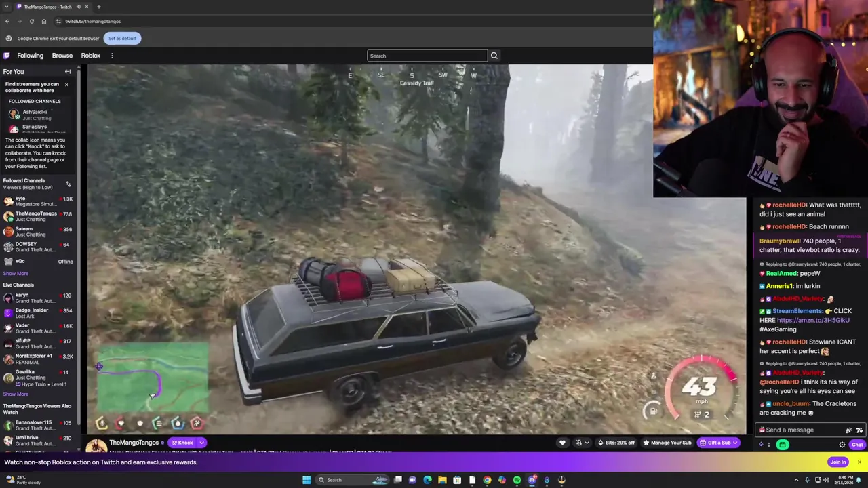Viewport: 868px width, 488px height.
Task: Open Vader live channel
Action: 37,328
